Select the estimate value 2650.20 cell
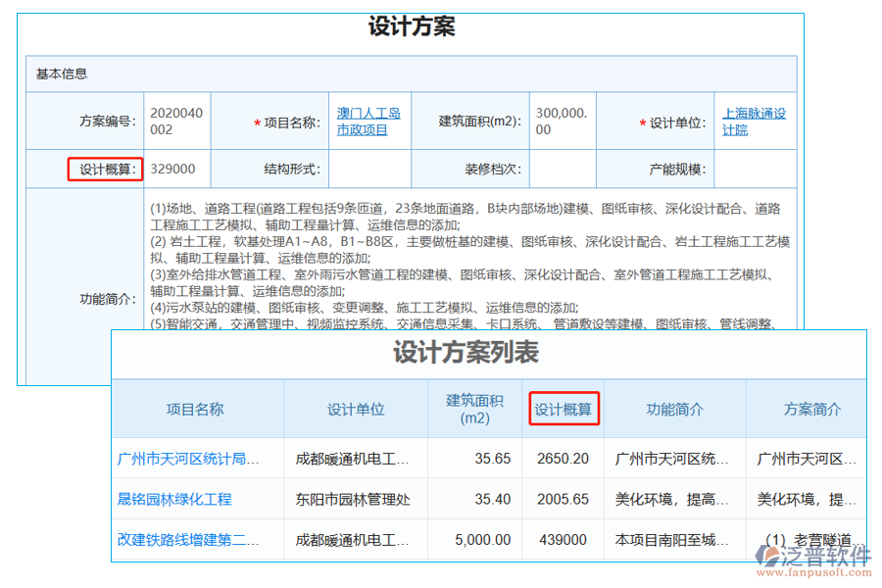882x588 pixels. [x=563, y=458]
